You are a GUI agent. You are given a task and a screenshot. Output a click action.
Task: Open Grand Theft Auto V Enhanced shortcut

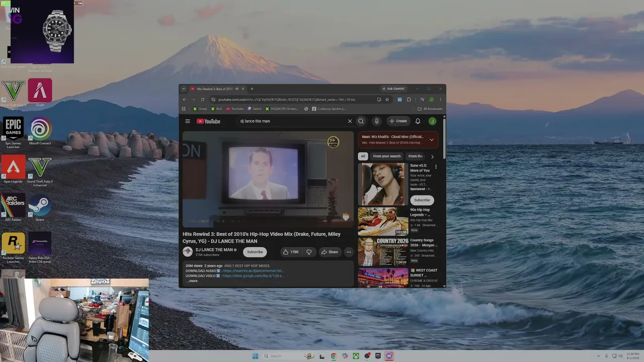pyautogui.click(x=40, y=171)
